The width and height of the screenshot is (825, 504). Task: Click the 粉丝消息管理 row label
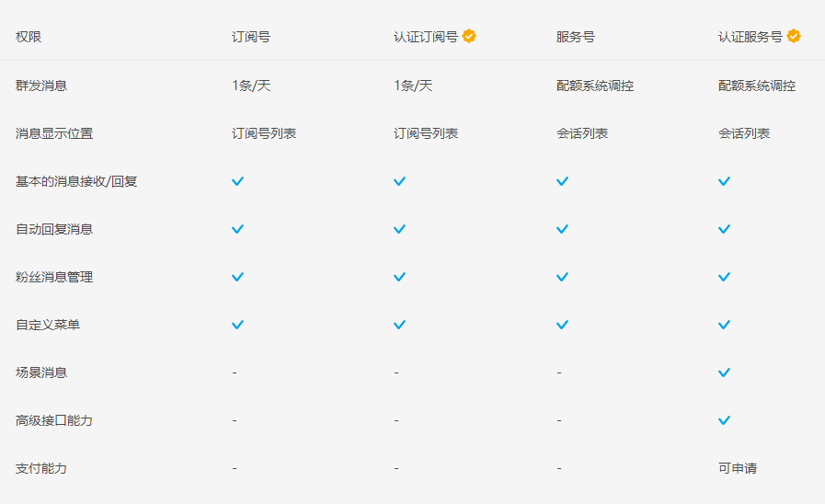point(54,277)
